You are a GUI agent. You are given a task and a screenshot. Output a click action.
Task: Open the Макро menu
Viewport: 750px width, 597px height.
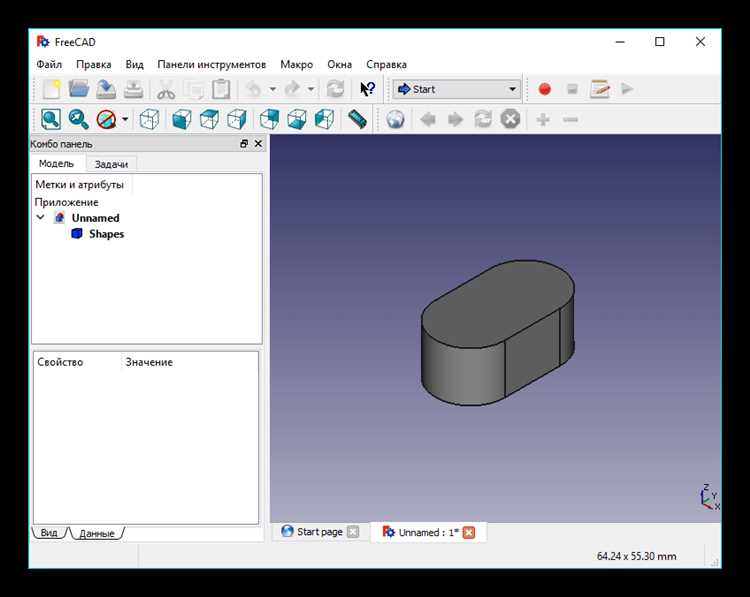(x=297, y=65)
